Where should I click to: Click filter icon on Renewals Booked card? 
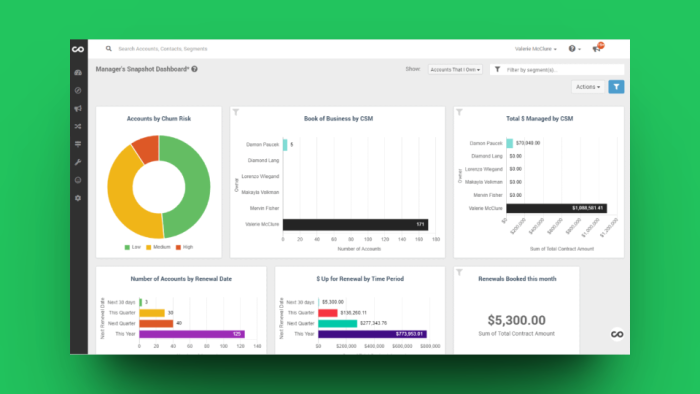459,272
